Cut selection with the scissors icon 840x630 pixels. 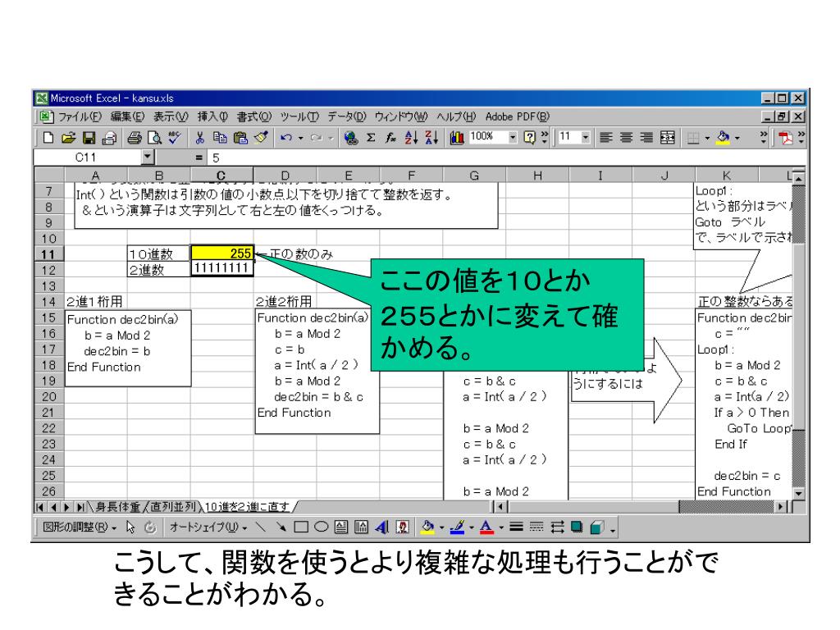tap(200, 138)
